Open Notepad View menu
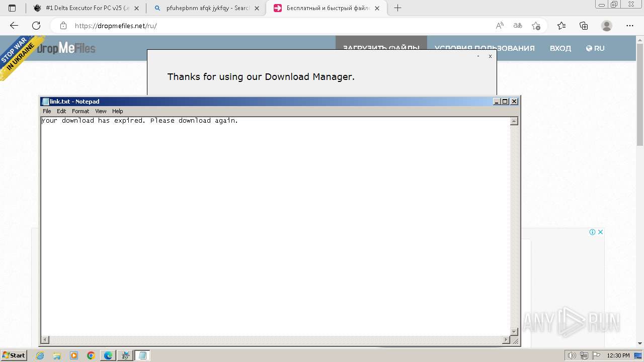 pyautogui.click(x=101, y=111)
